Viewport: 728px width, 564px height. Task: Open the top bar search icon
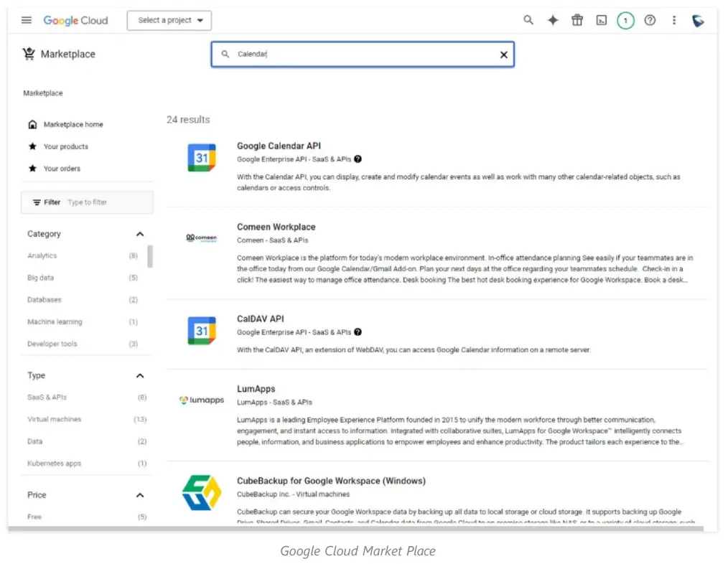528,20
